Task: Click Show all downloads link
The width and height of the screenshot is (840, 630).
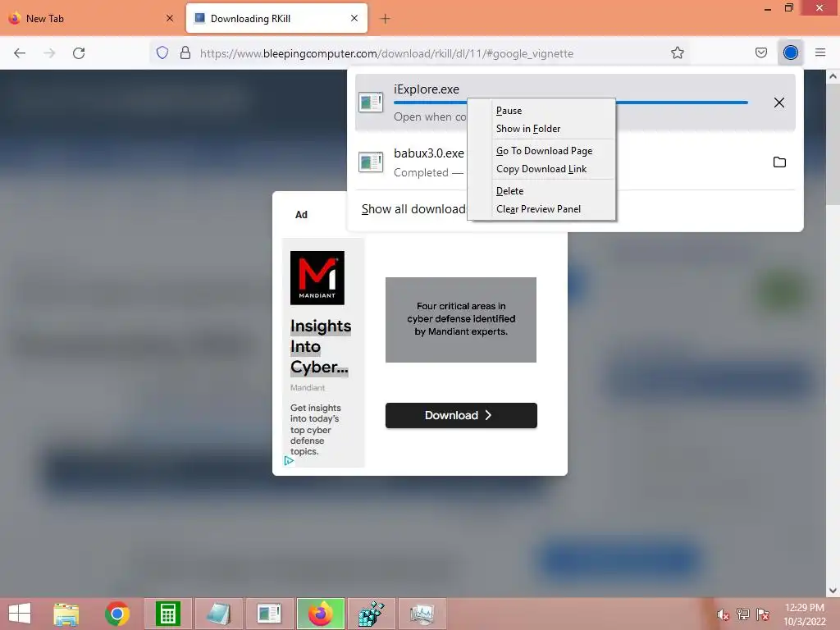Action: (413, 209)
